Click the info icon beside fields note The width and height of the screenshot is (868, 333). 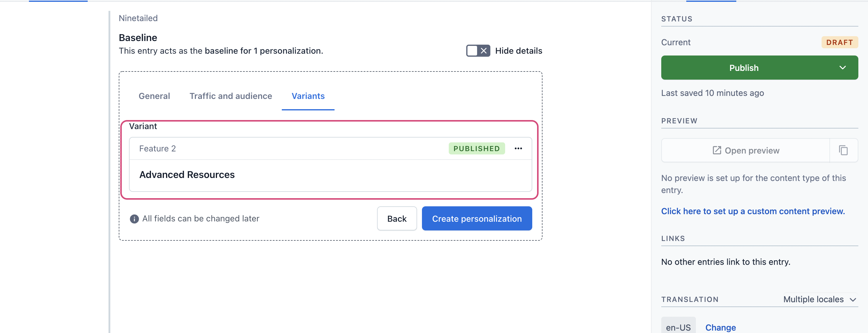click(134, 219)
